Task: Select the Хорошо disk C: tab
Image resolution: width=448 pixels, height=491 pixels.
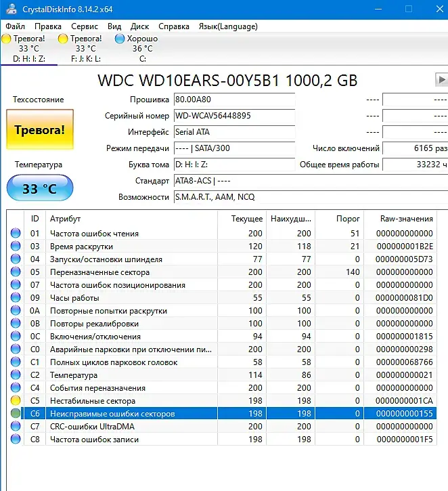Action: (142, 49)
